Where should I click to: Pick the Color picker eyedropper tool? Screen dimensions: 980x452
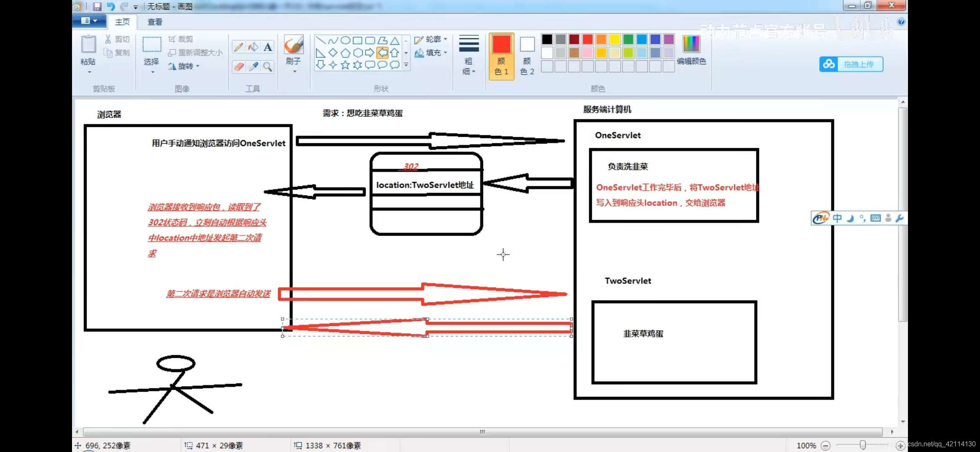(x=253, y=67)
